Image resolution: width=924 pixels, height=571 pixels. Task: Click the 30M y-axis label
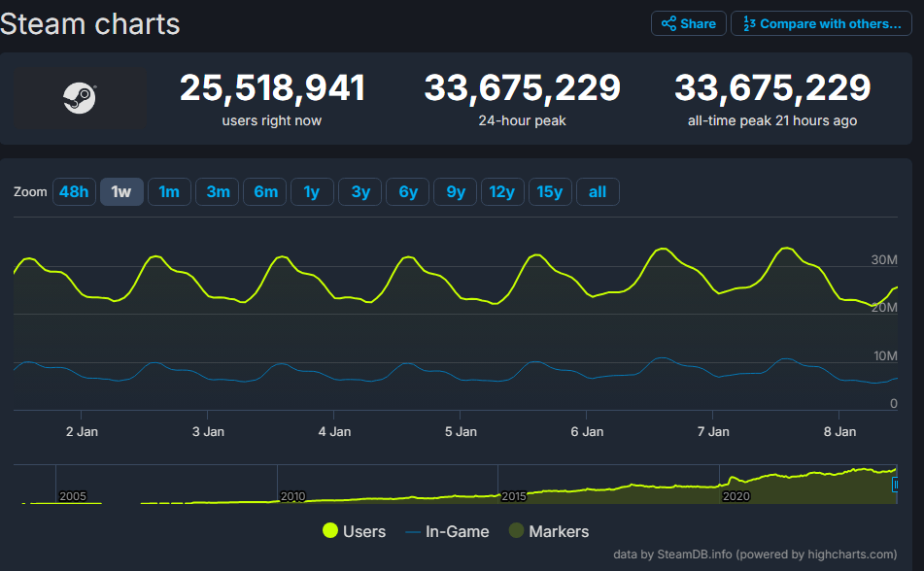point(884,260)
